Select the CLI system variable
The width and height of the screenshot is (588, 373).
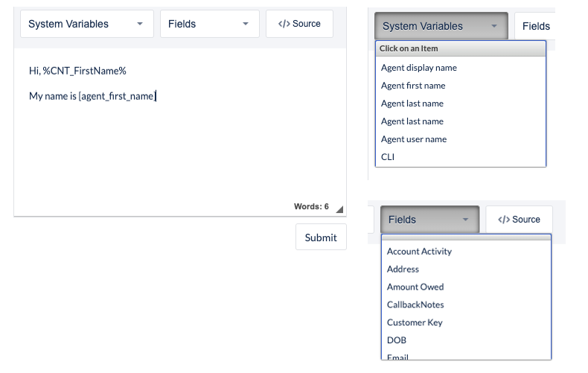click(x=388, y=157)
